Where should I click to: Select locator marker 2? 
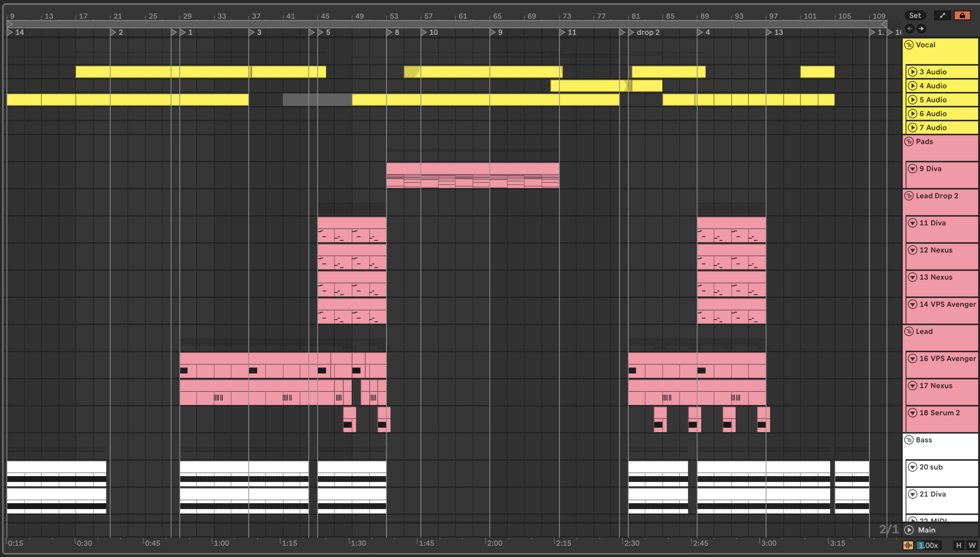(117, 33)
